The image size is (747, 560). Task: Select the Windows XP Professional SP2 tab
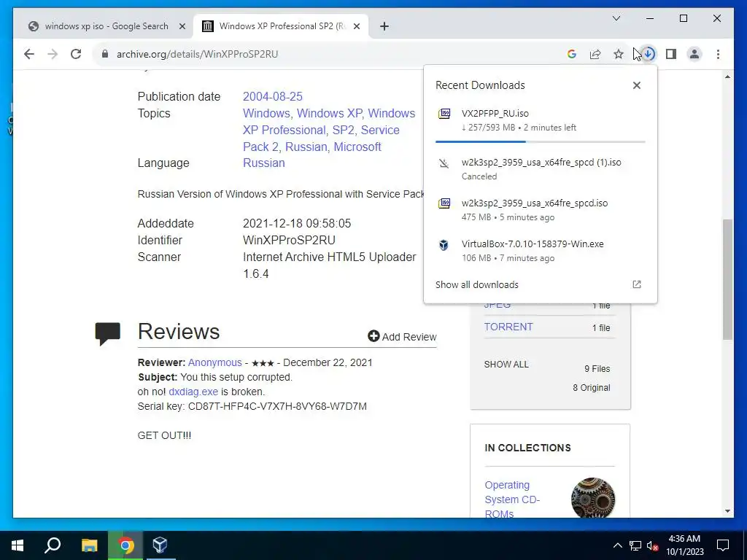[281, 26]
